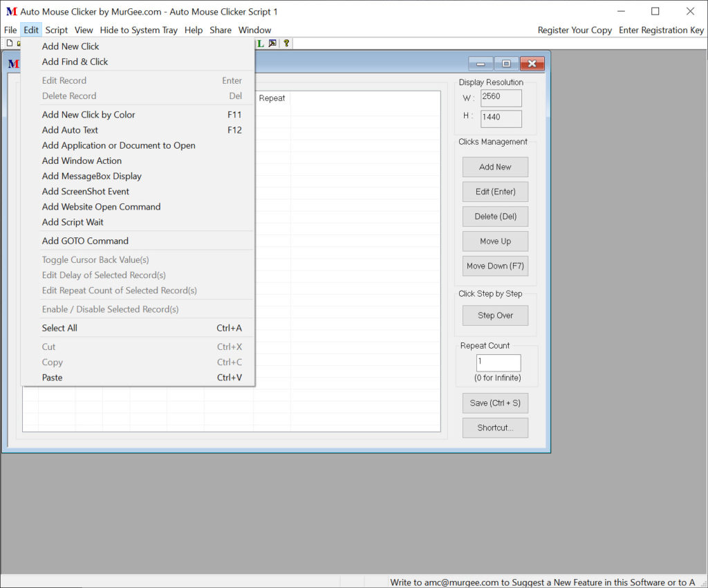Click Enter Registration Key
708x588 pixels.
(661, 30)
